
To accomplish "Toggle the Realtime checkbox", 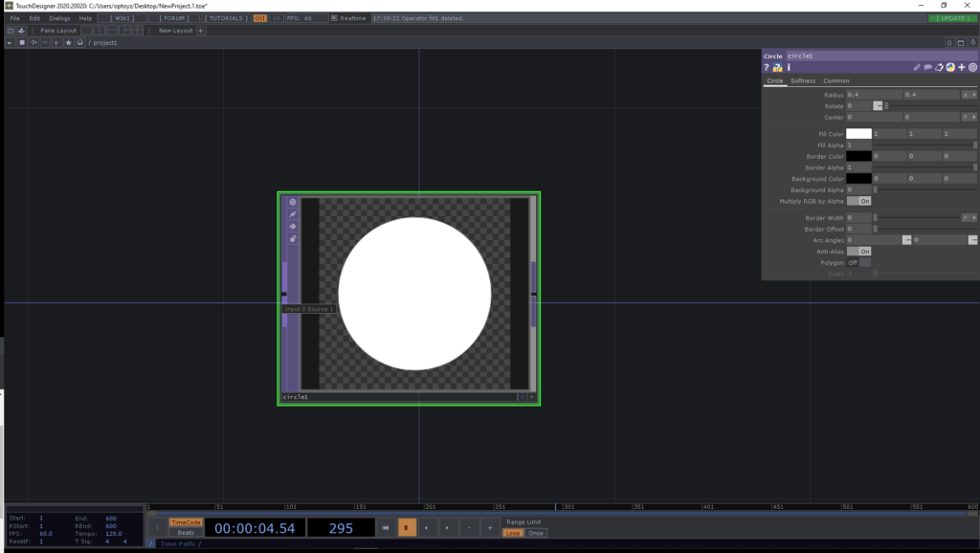I will pos(334,18).
